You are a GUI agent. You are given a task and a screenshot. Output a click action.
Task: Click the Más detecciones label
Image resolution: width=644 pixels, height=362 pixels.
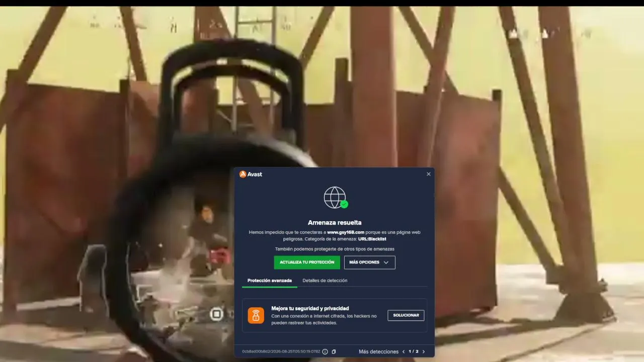tap(378, 352)
